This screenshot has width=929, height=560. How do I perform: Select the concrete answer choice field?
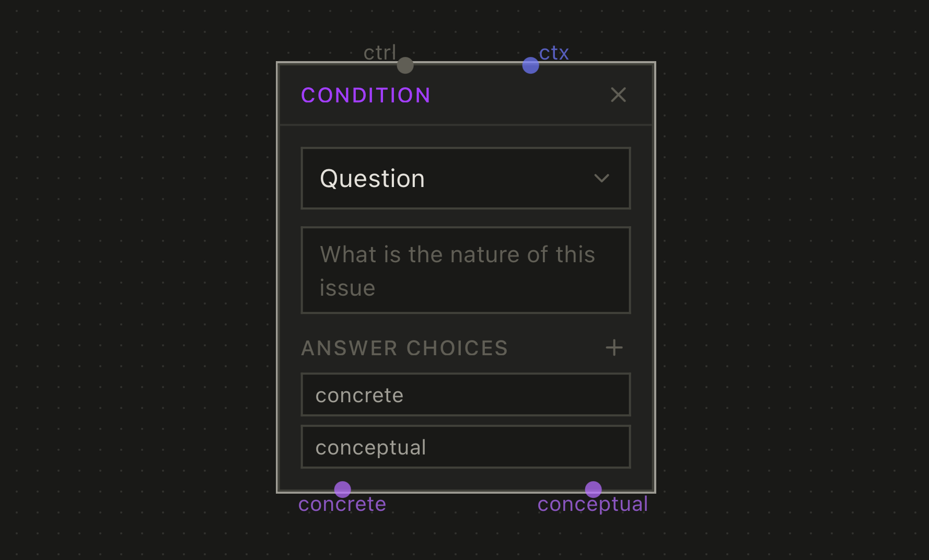point(465,394)
